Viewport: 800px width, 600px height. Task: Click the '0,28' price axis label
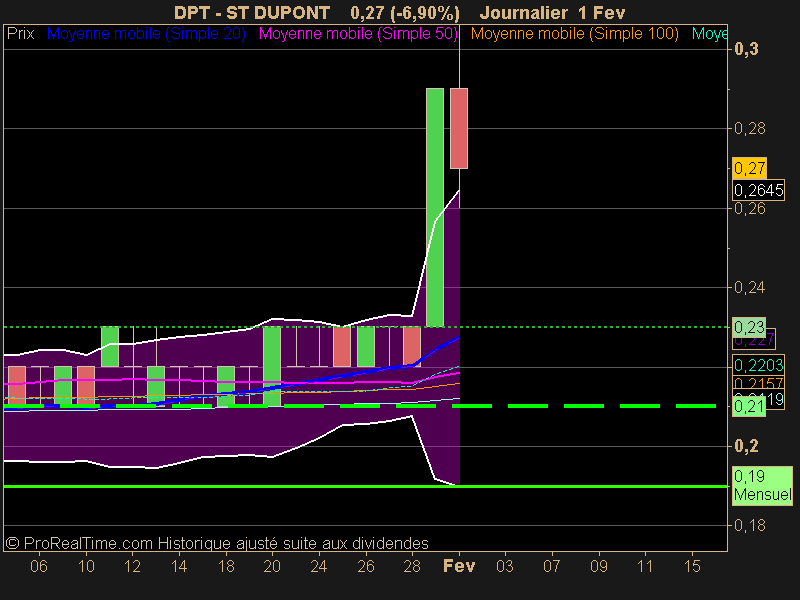pyautogui.click(x=749, y=128)
